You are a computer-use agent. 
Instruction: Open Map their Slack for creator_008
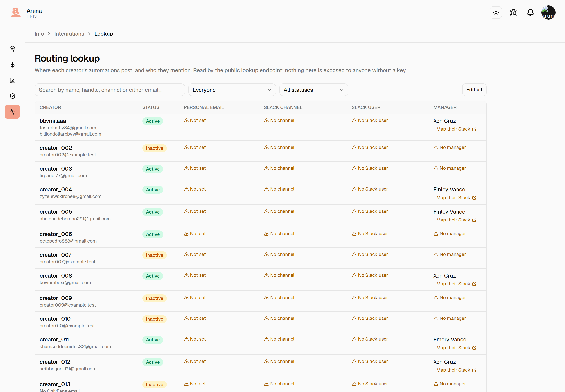456,284
